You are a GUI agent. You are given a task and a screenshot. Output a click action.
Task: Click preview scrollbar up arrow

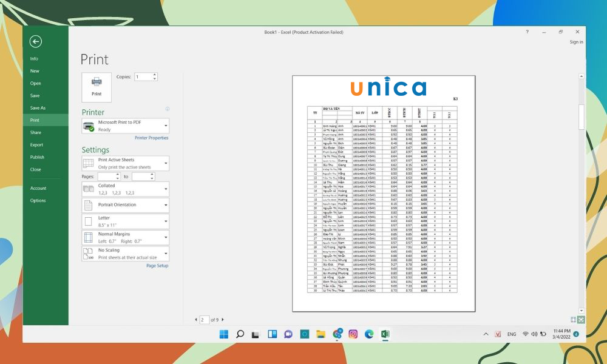pyautogui.click(x=581, y=76)
